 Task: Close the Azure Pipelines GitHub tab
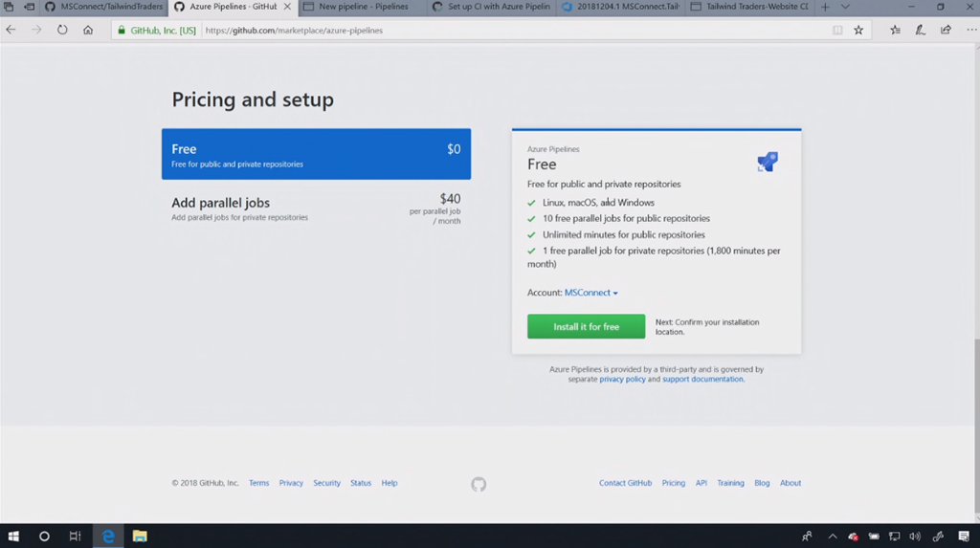point(287,7)
